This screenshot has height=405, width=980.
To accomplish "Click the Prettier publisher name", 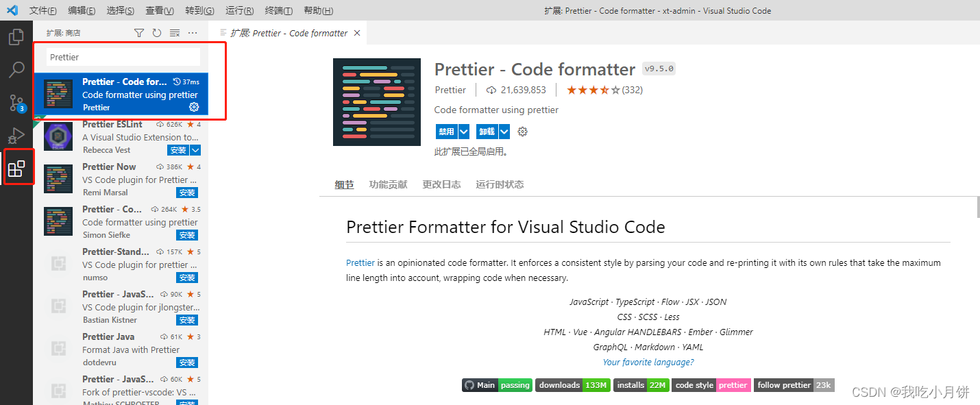I will coord(450,90).
